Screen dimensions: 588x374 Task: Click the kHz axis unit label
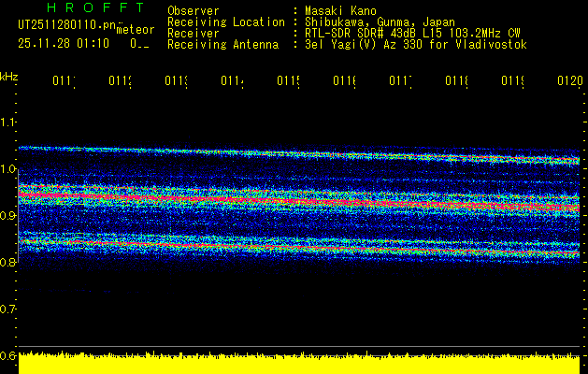tap(9, 76)
